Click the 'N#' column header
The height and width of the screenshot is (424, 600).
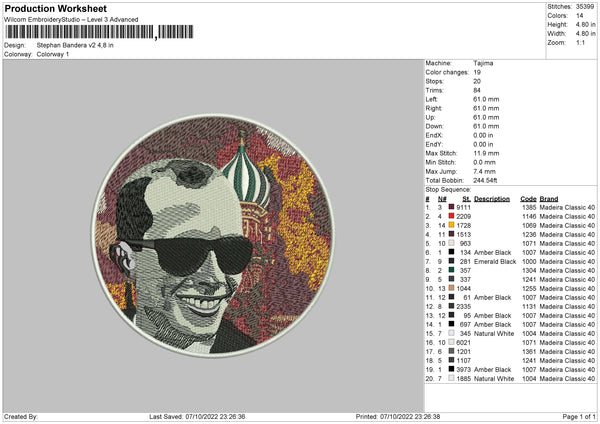[x=442, y=199]
